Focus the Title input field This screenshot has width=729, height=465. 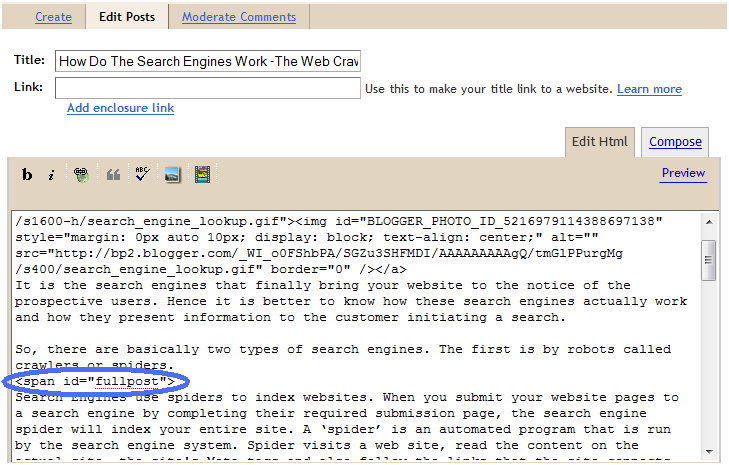tap(208, 61)
